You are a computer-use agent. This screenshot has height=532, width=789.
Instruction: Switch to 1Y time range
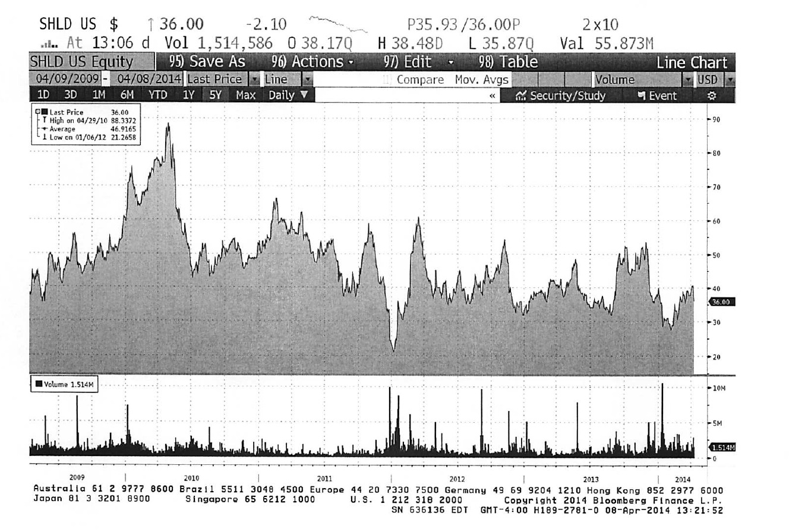coord(188,96)
